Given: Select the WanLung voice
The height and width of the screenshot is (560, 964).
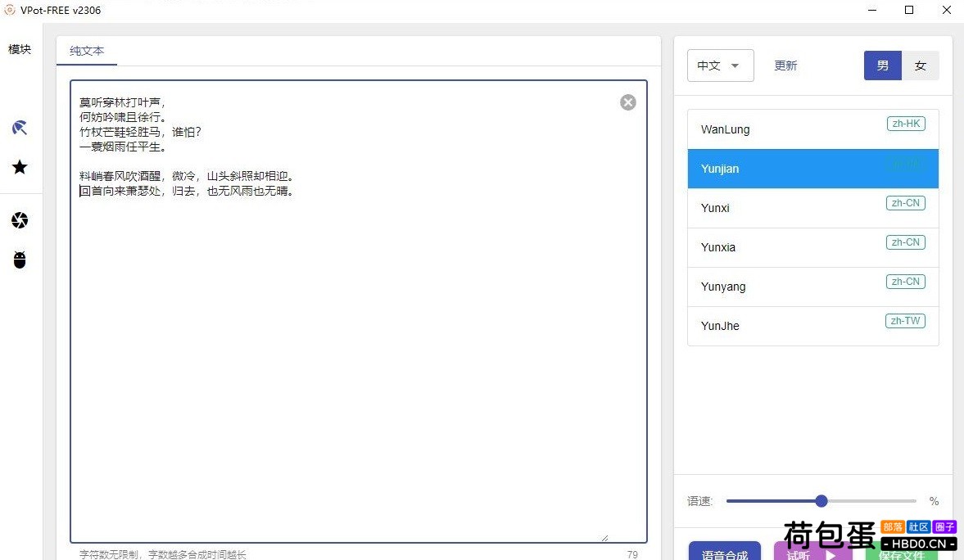Looking at the screenshot, I should tap(812, 129).
